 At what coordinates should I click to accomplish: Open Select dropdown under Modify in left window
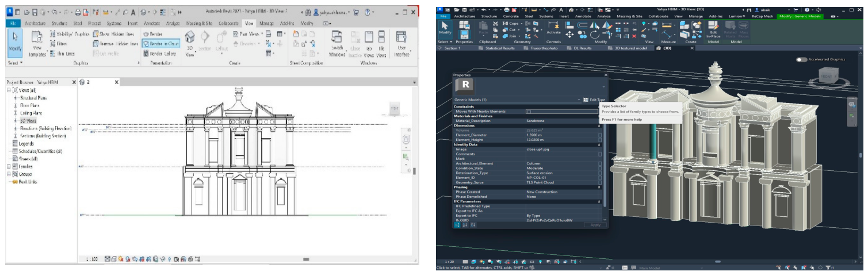tap(15, 62)
